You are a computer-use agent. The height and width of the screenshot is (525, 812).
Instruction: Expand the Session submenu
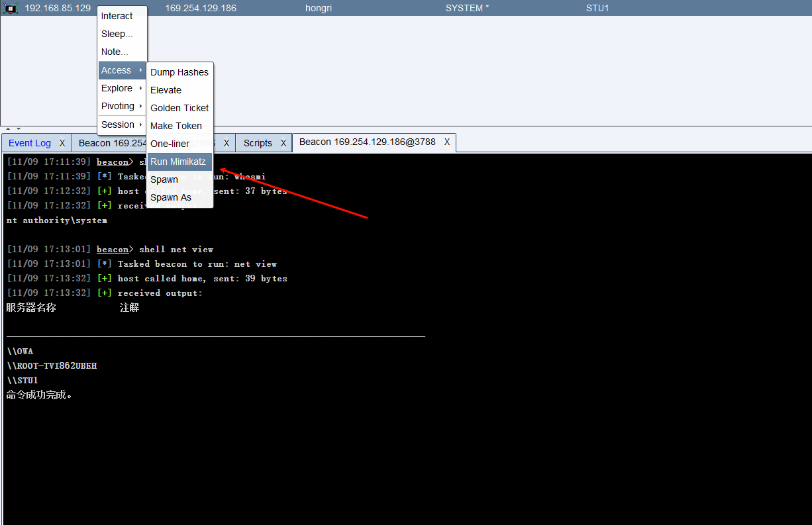point(122,124)
